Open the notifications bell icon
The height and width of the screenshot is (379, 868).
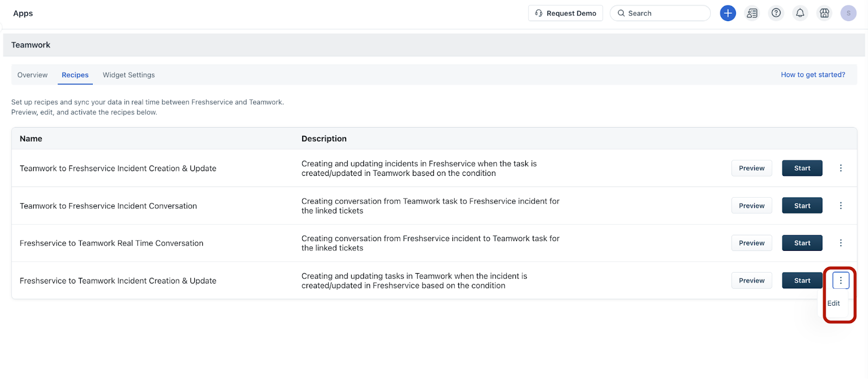pos(800,13)
